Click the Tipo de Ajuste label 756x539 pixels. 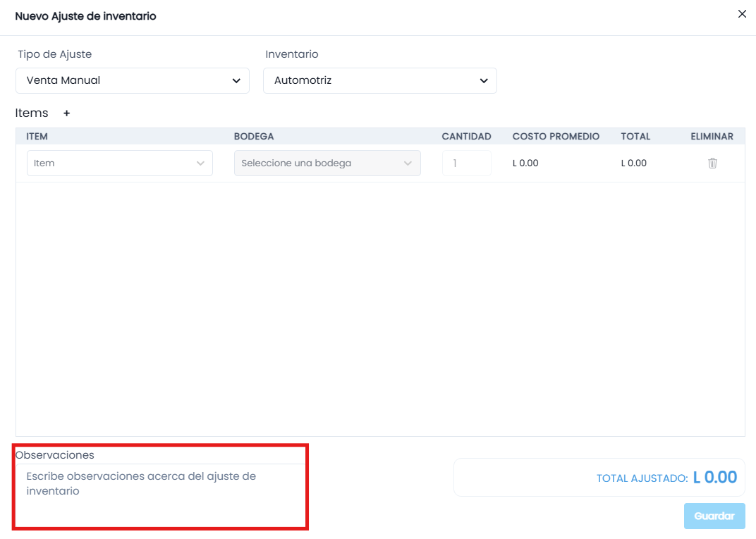[x=55, y=54]
